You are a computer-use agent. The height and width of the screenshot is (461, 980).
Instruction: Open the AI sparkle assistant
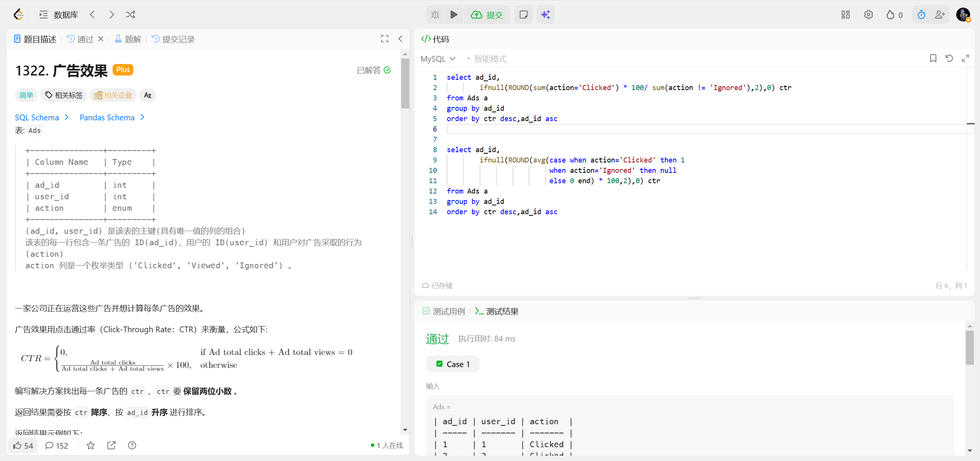[x=545, y=15]
